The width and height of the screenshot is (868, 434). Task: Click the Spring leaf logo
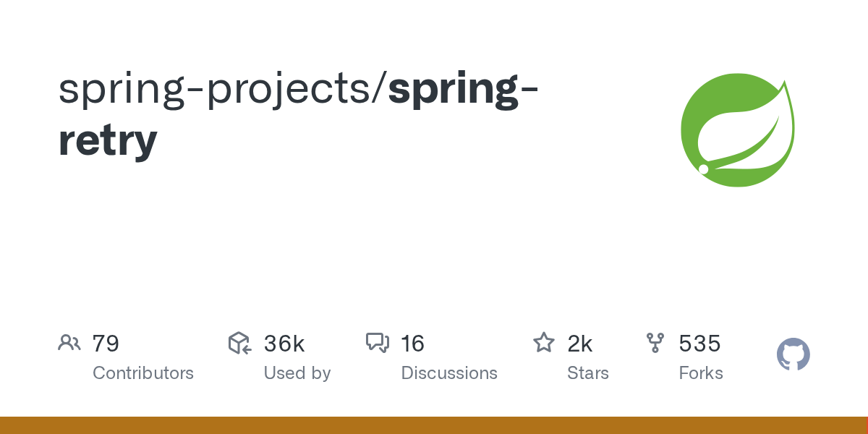point(738,130)
